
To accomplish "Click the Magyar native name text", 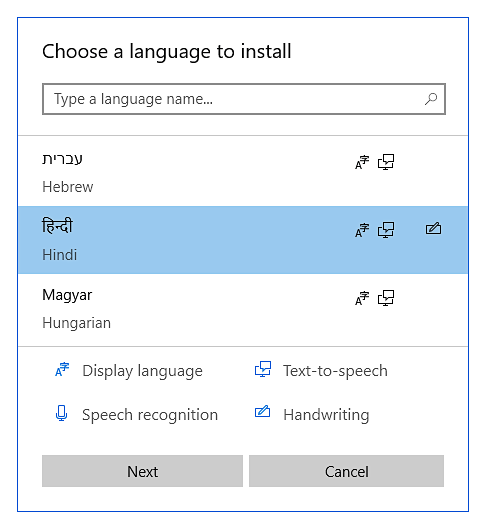I will tap(67, 295).
